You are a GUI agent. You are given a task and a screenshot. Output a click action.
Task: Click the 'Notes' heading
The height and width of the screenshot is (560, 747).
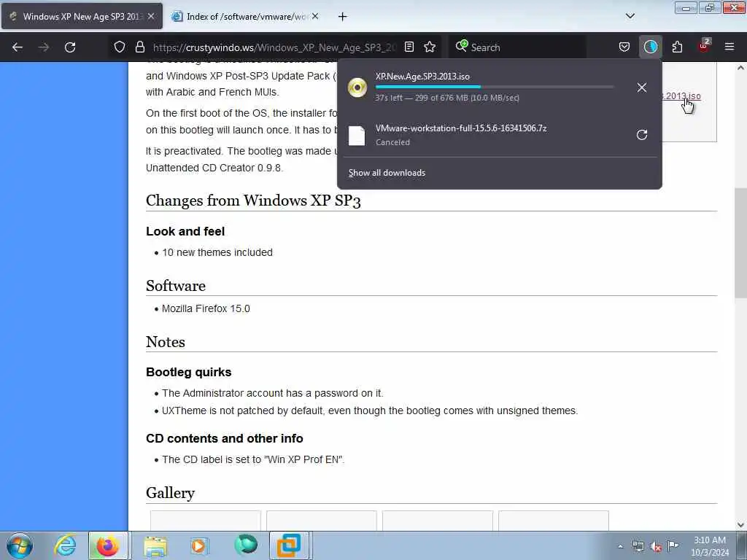point(166,342)
